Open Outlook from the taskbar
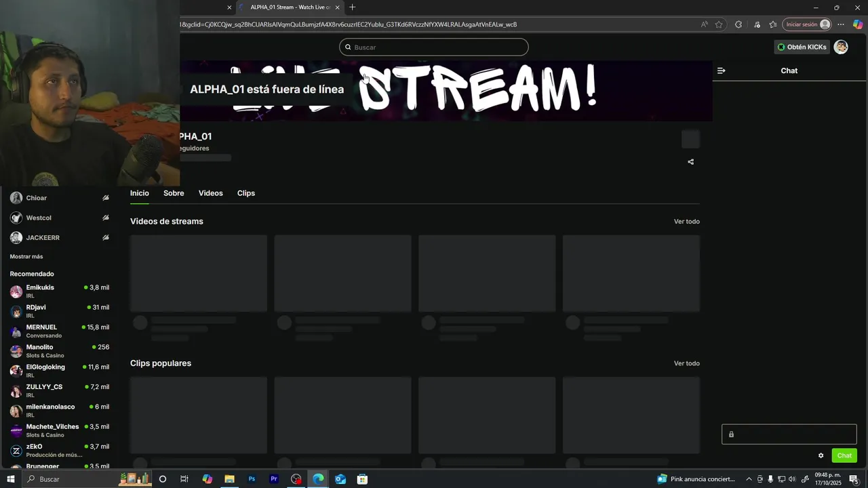 (340, 479)
